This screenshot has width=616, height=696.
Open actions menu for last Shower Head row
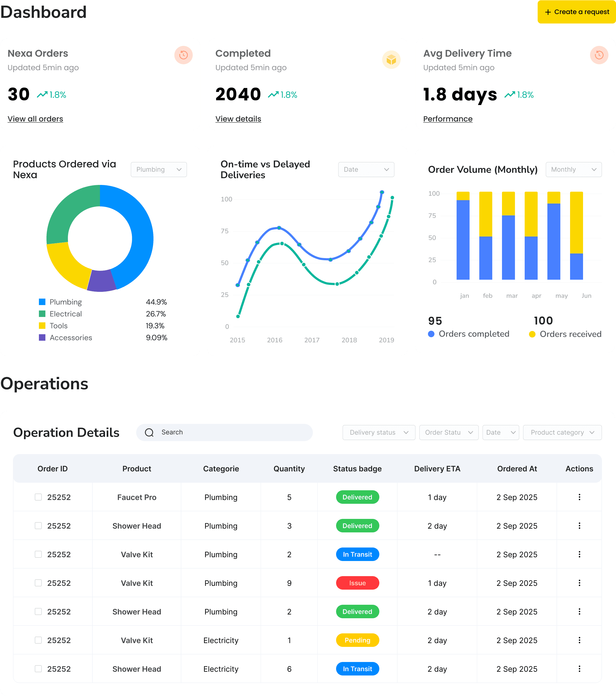579,669
